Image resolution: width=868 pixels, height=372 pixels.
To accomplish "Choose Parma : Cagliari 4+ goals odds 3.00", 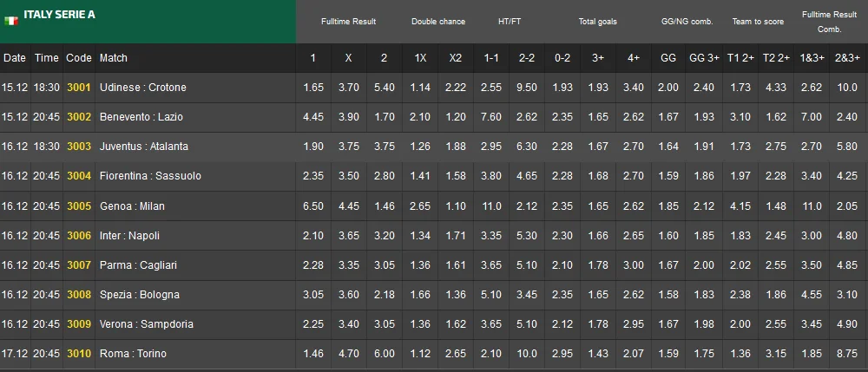I will pos(634,265).
